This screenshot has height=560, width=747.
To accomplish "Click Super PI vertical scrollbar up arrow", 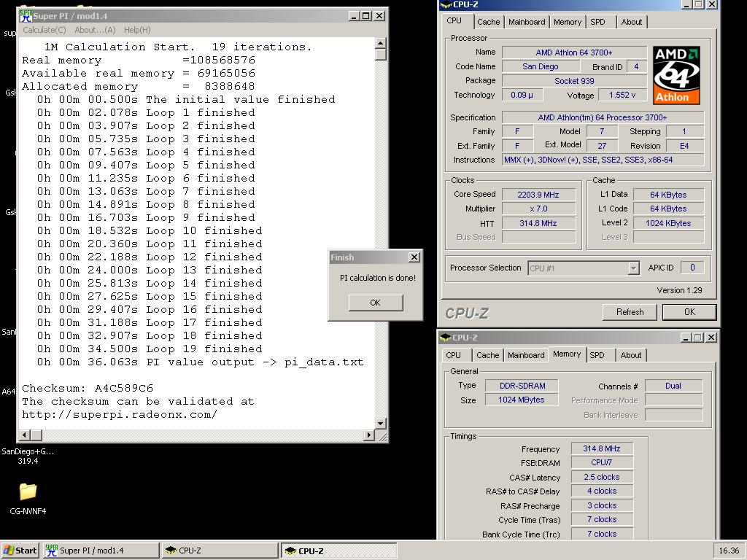I will (380, 43).
